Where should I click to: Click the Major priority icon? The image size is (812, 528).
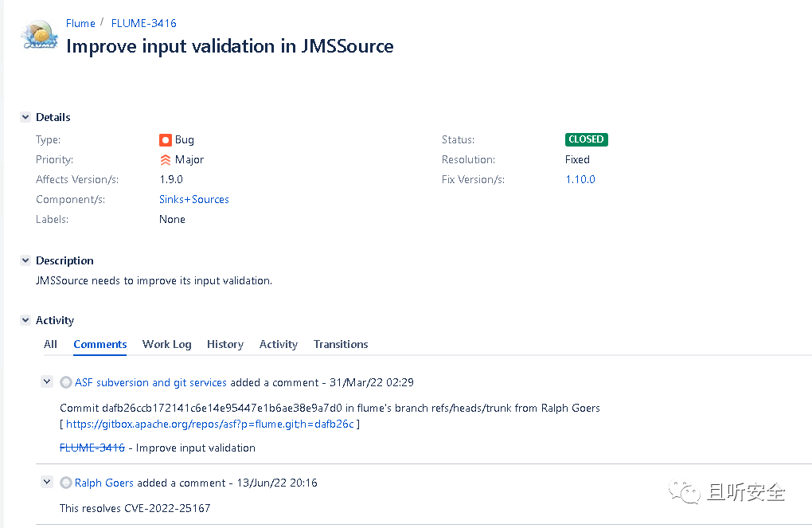(166, 160)
